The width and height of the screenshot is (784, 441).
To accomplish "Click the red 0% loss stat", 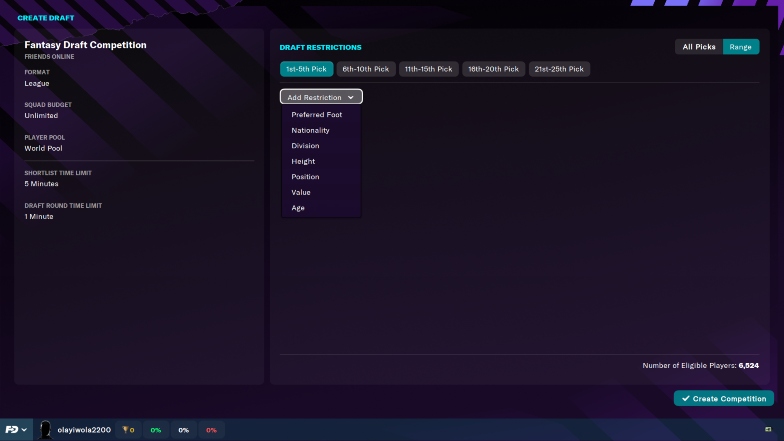I will 212,430.
